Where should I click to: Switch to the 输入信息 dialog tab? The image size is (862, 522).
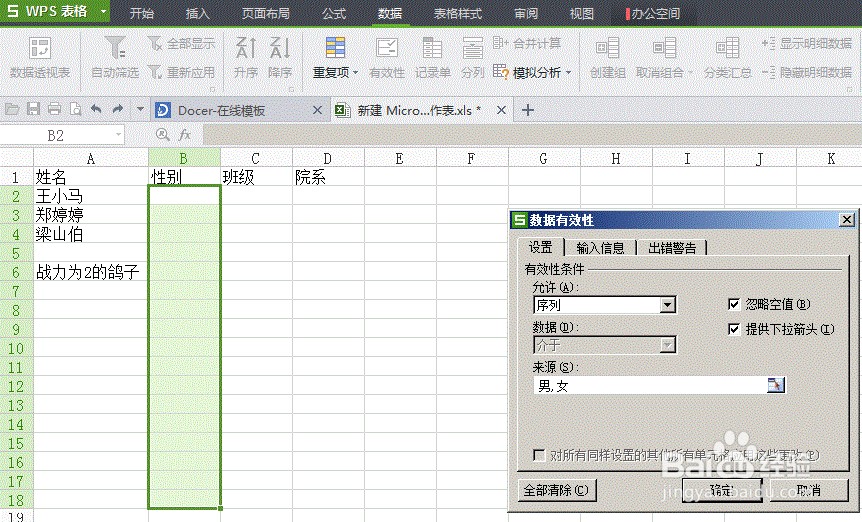click(x=600, y=248)
